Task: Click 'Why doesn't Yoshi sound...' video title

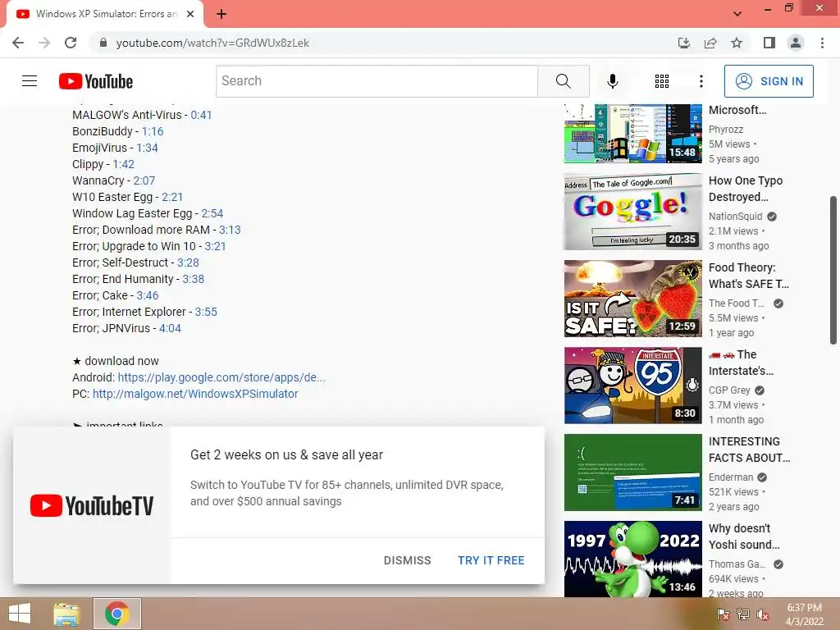Action: pyautogui.click(x=743, y=536)
